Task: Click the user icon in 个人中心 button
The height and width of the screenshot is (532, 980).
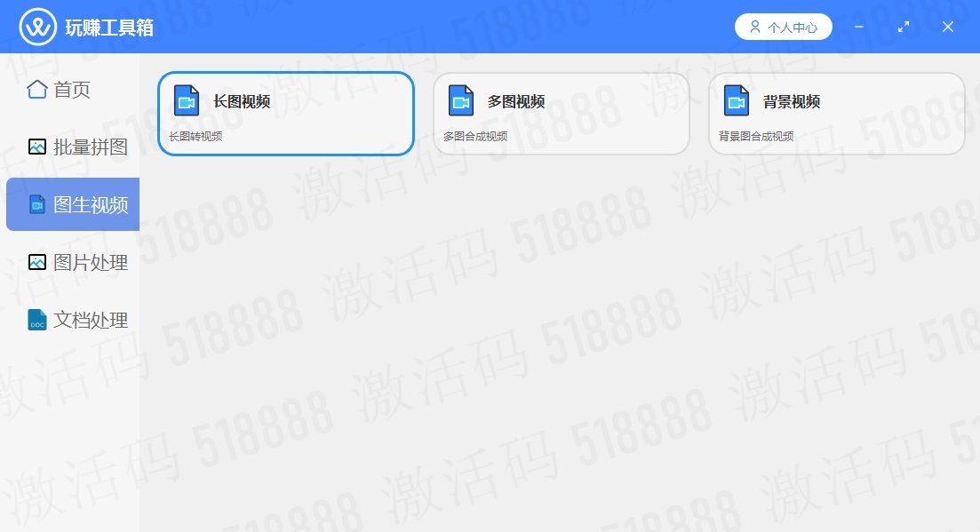Action: 755,27
